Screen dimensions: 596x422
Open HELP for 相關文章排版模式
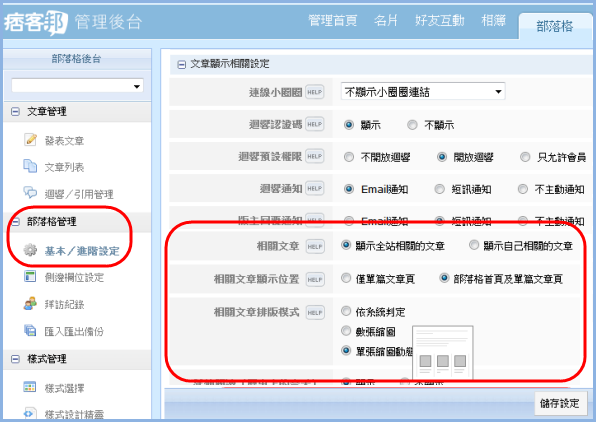(315, 313)
